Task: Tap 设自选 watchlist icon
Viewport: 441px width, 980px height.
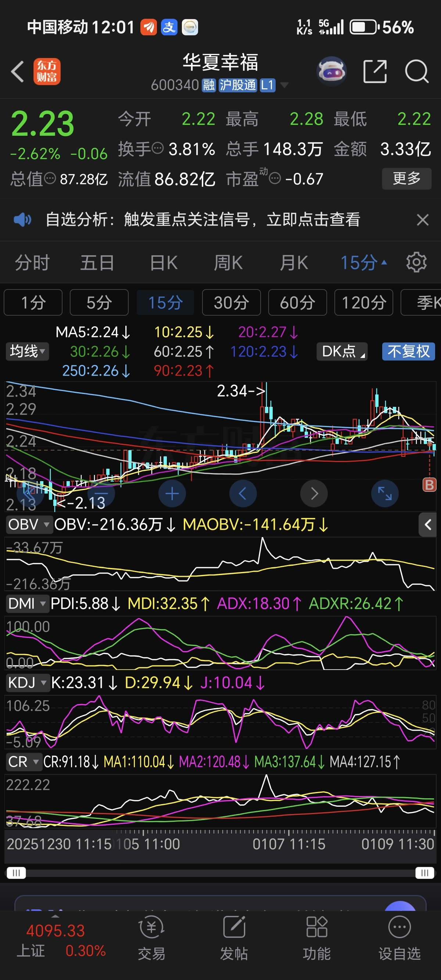Action: pyautogui.click(x=399, y=938)
